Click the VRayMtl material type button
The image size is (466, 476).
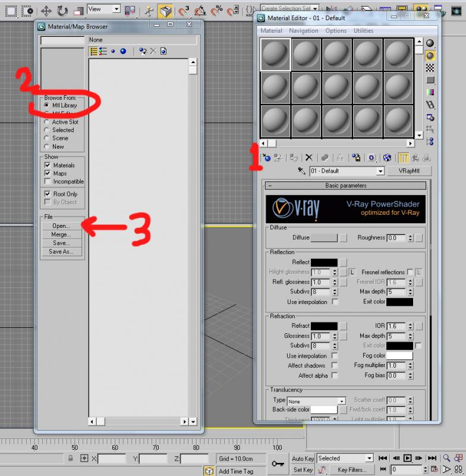click(409, 171)
